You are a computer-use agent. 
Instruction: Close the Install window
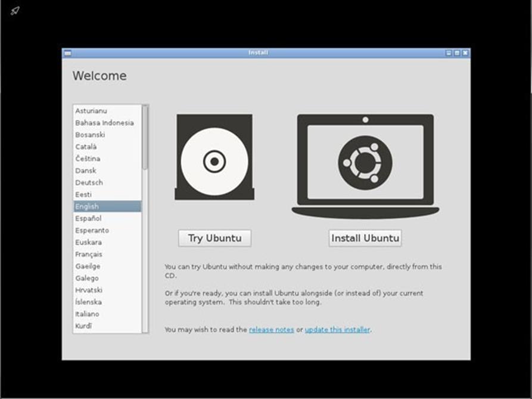pos(465,53)
